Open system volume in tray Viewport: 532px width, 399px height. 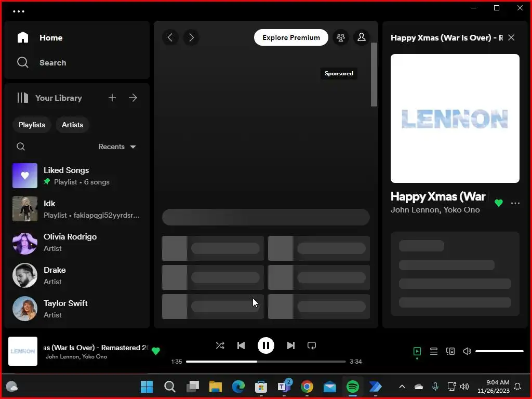(x=464, y=387)
